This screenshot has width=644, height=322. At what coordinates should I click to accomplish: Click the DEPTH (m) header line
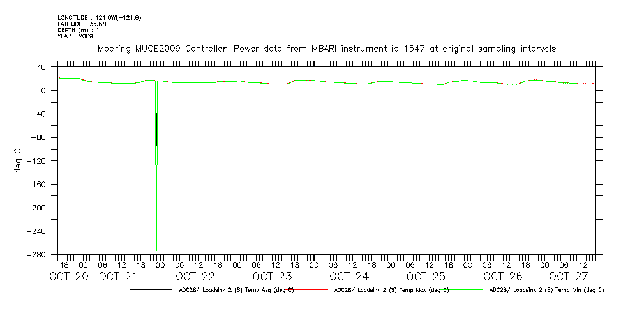tap(79, 30)
